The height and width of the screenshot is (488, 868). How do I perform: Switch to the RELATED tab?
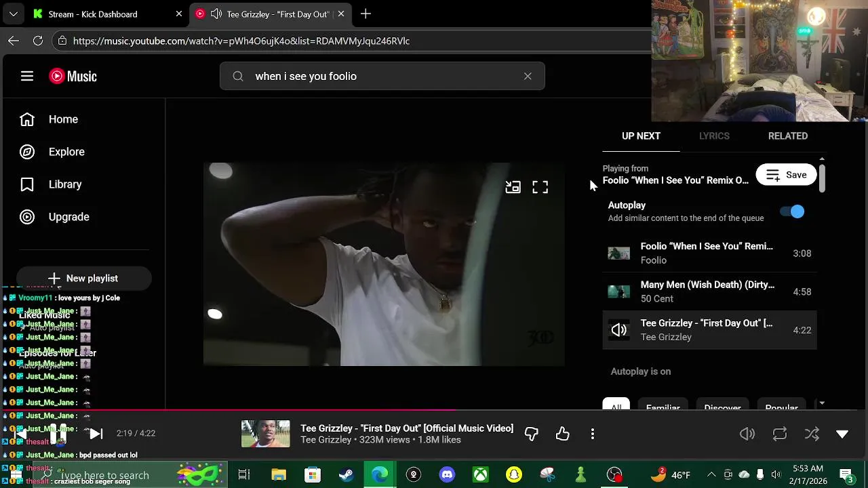[787, 136]
